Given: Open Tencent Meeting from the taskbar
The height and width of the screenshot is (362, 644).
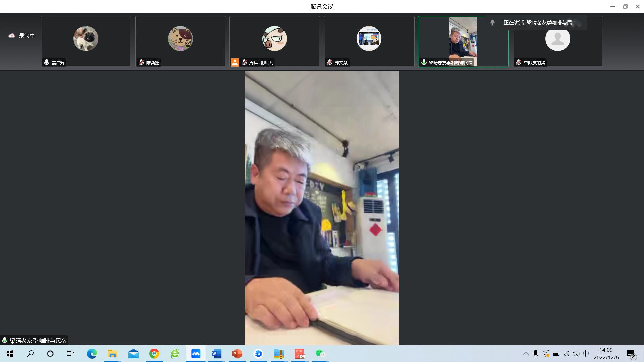Looking at the screenshot, I should [x=196, y=354].
